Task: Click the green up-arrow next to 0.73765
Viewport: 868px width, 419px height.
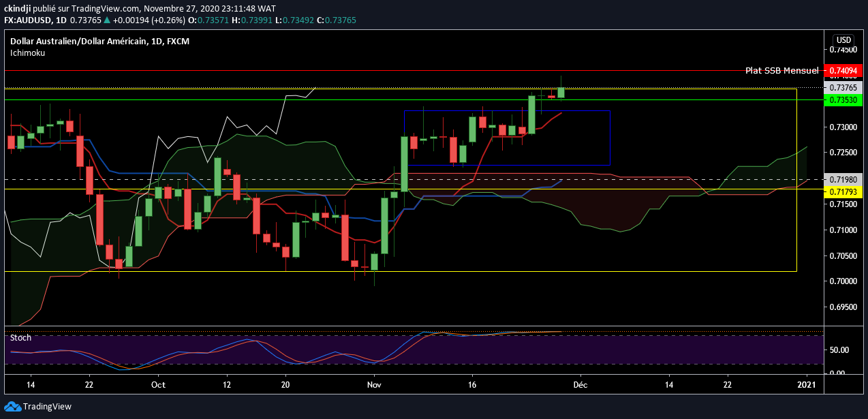Action: pos(107,20)
